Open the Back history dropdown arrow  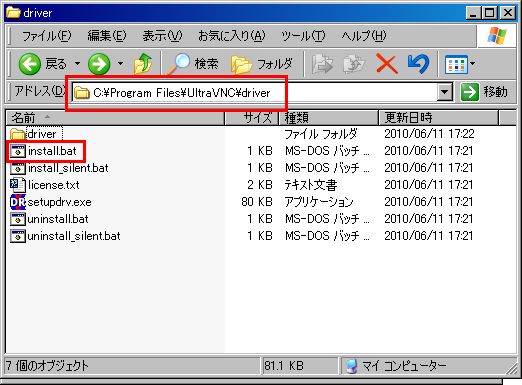tap(77, 63)
